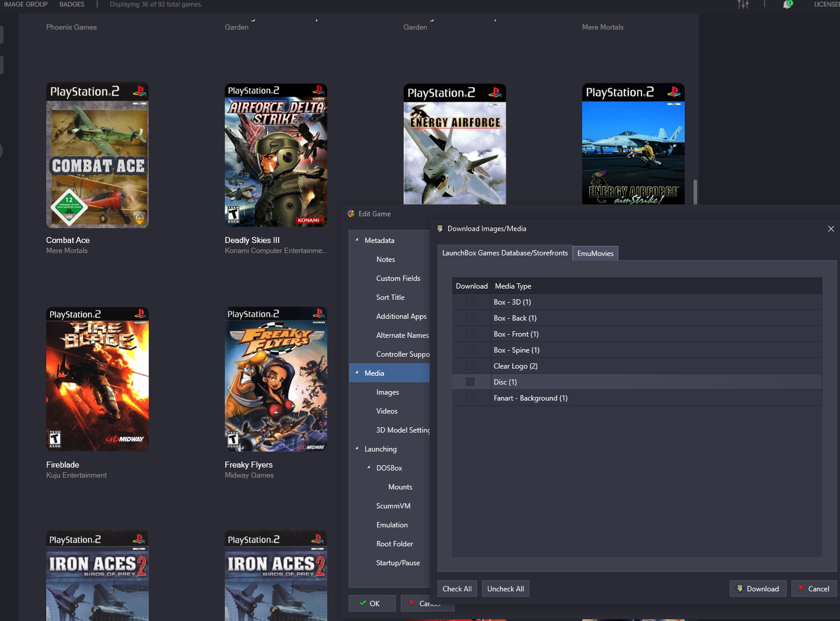Open Images under Media
The width and height of the screenshot is (840, 621).
click(x=388, y=392)
